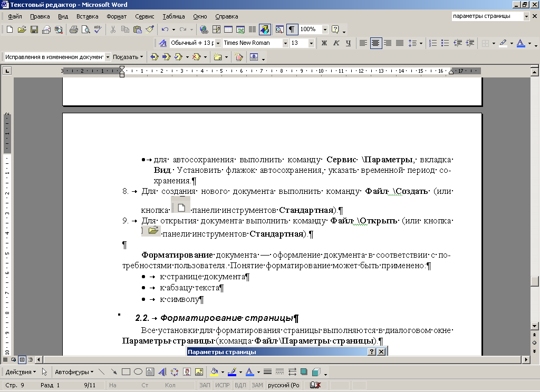Screen dimensions: 540x392
Task: Run spelling check with the ABC checkmark icon
Action: [x=98, y=30]
